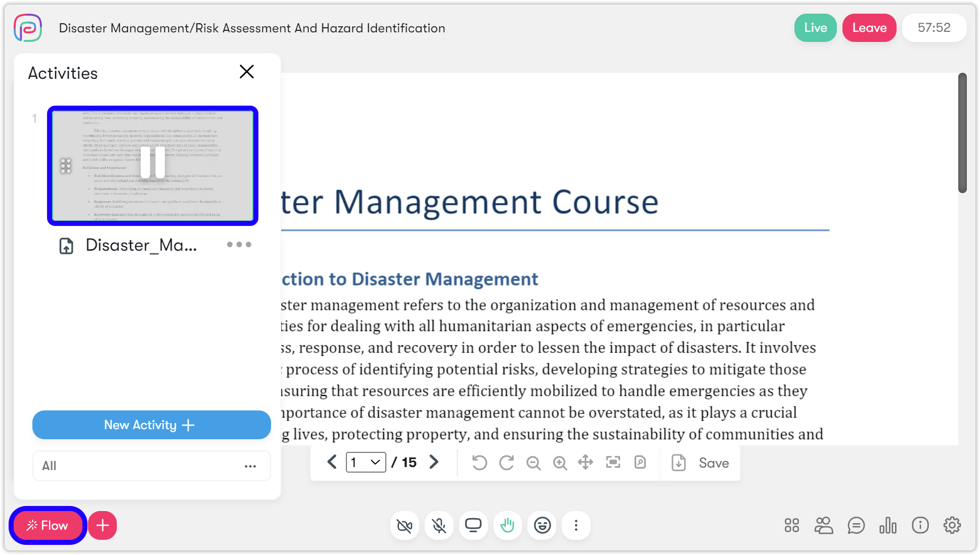Fit the document to screen
This screenshot has height=555, width=980.
(x=613, y=462)
